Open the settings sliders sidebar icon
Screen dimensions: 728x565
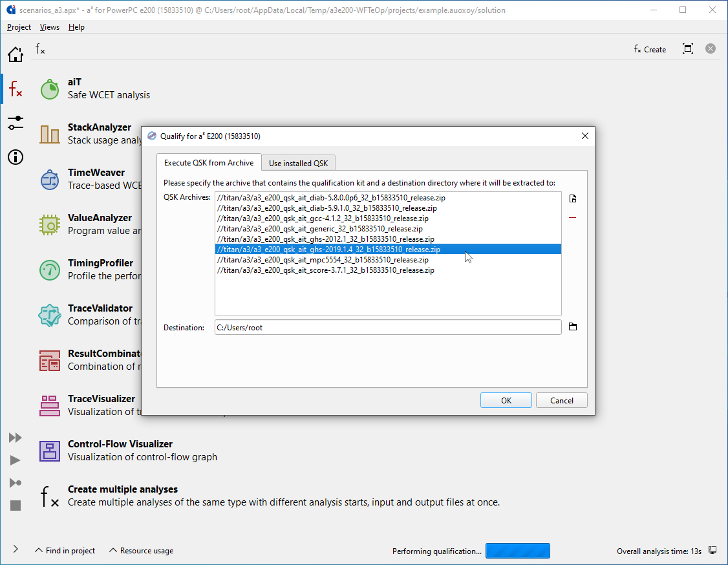coord(16,123)
